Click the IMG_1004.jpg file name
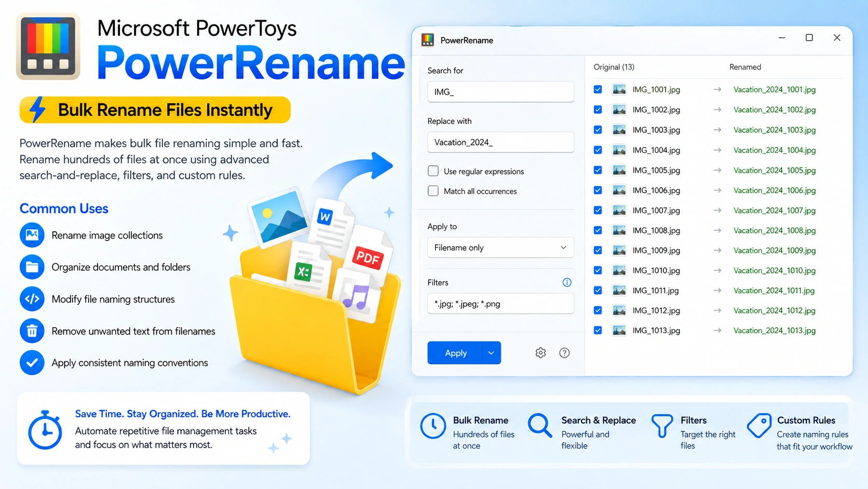The width and height of the screenshot is (868, 489). point(656,150)
